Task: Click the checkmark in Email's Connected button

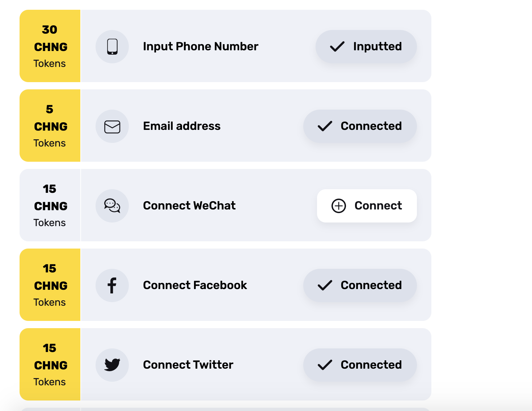Action: (325, 126)
